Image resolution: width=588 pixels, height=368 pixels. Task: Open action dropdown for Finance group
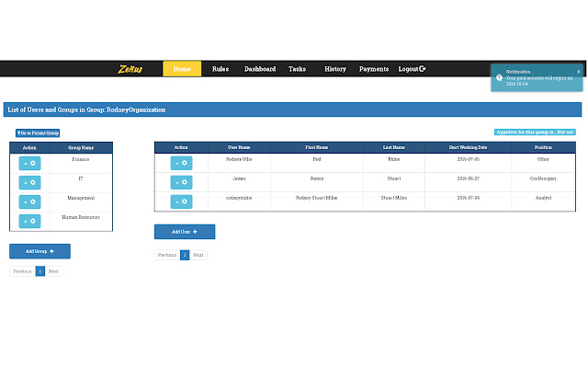pyautogui.click(x=29, y=164)
